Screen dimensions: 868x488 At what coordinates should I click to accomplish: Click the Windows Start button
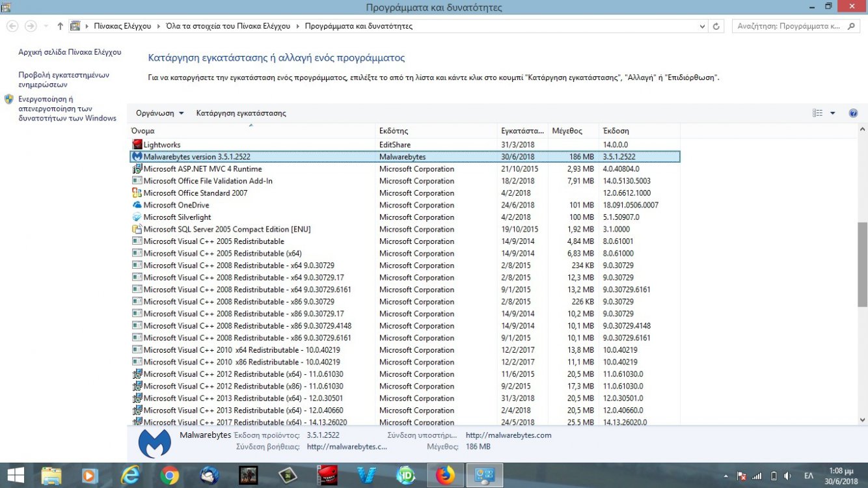coord(15,476)
